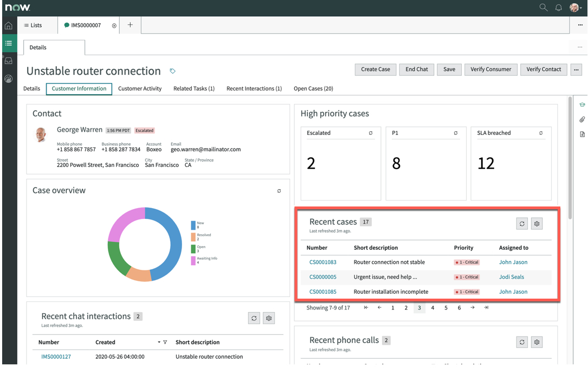Open the attachments paperclip icon in right sidebar
Screen dimensions: 588x368
(x=582, y=119)
